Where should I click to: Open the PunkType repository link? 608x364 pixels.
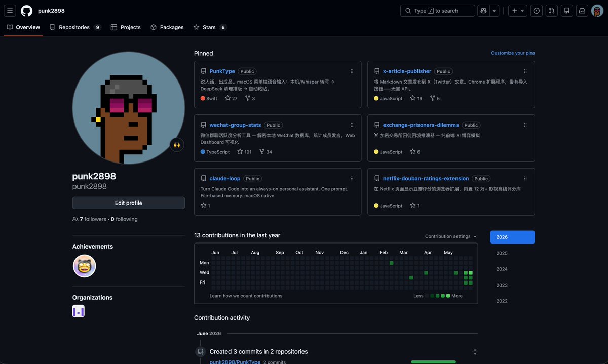click(x=222, y=71)
